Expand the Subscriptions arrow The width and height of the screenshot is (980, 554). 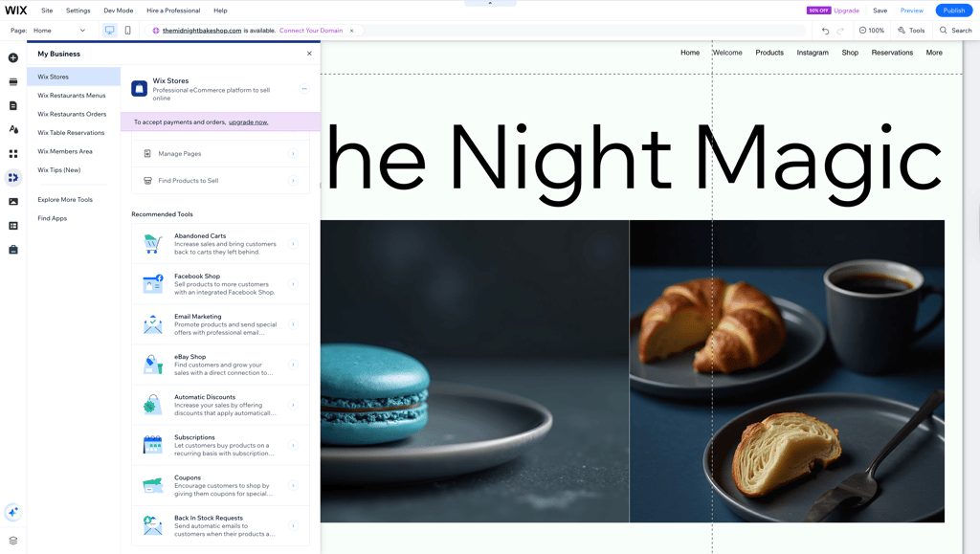[293, 445]
